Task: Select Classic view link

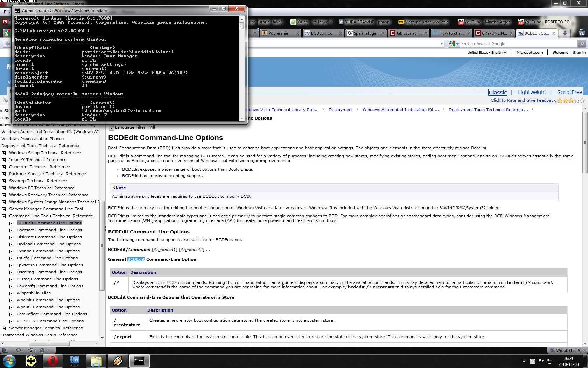Action: (x=497, y=92)
